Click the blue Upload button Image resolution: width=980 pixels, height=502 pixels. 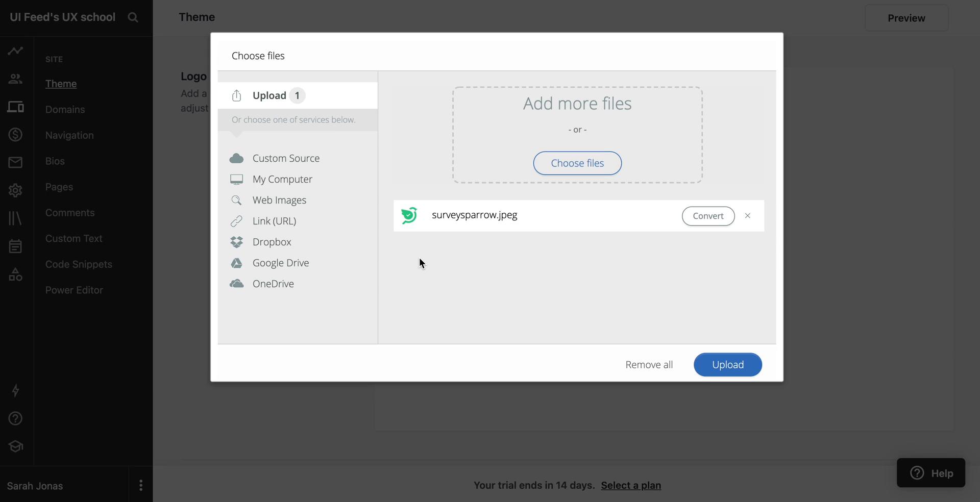[x=727, y=365]
